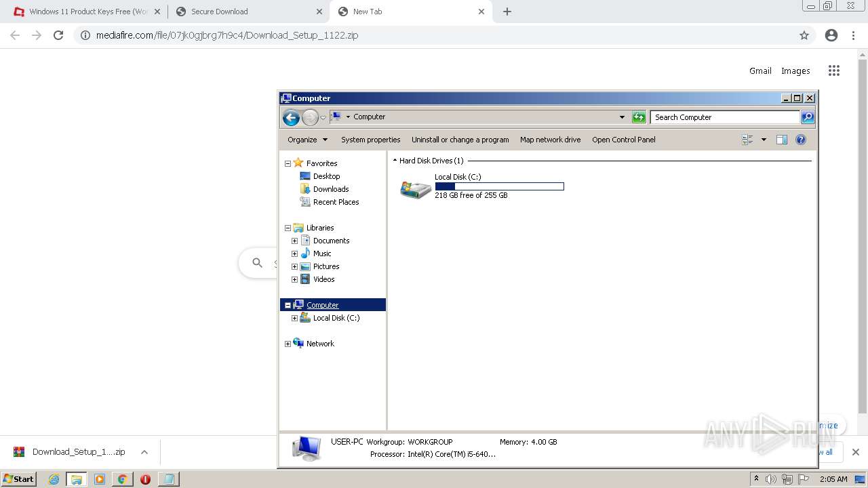Close the Chrome downloads bar
868x488 pixels.
[856, 452]
